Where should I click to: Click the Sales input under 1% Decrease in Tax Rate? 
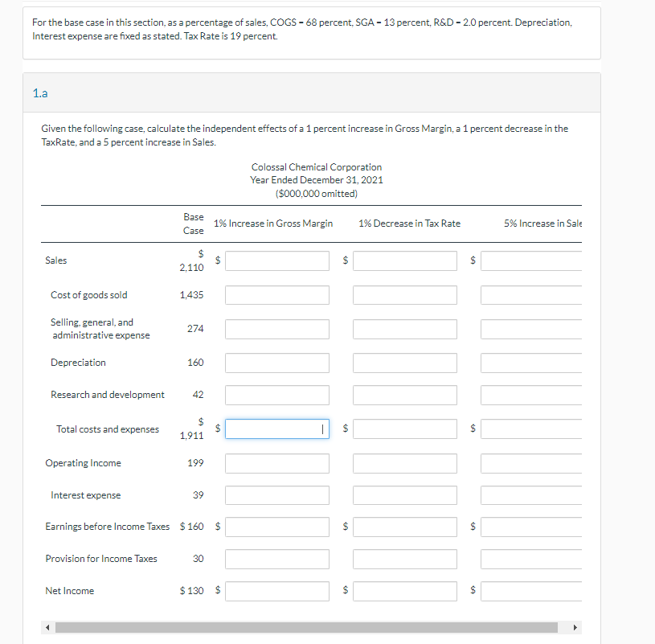click(x=405, y=260)
